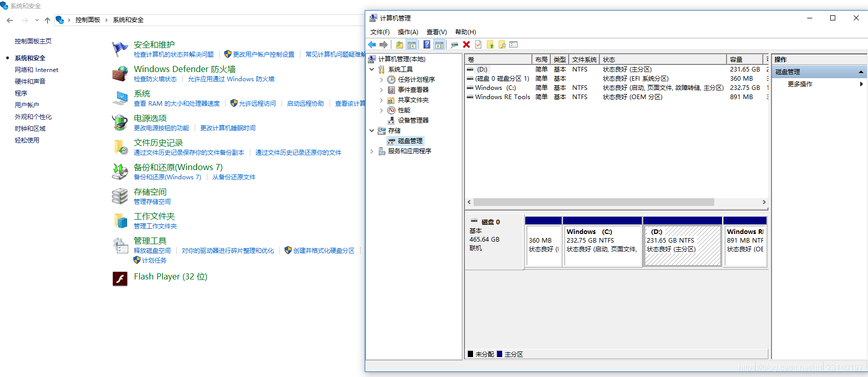
Task: Open the 更多操作 submenu arrow
Action: pos(861,84)
